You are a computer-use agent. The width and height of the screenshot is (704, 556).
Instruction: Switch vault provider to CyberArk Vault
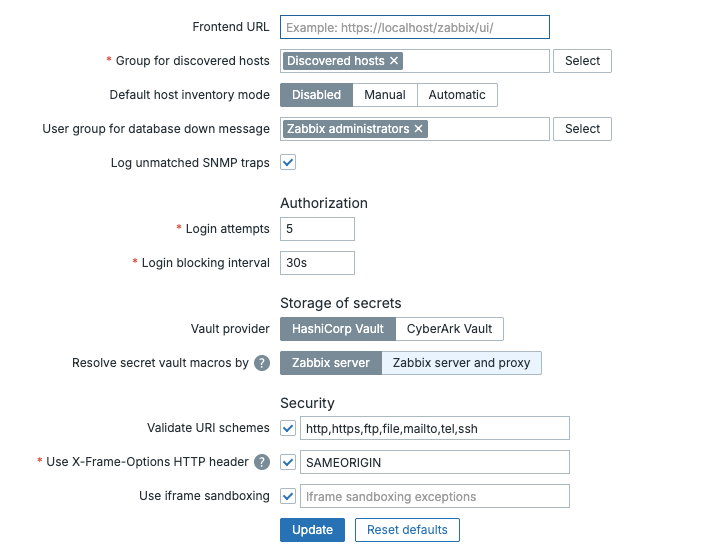449,329
